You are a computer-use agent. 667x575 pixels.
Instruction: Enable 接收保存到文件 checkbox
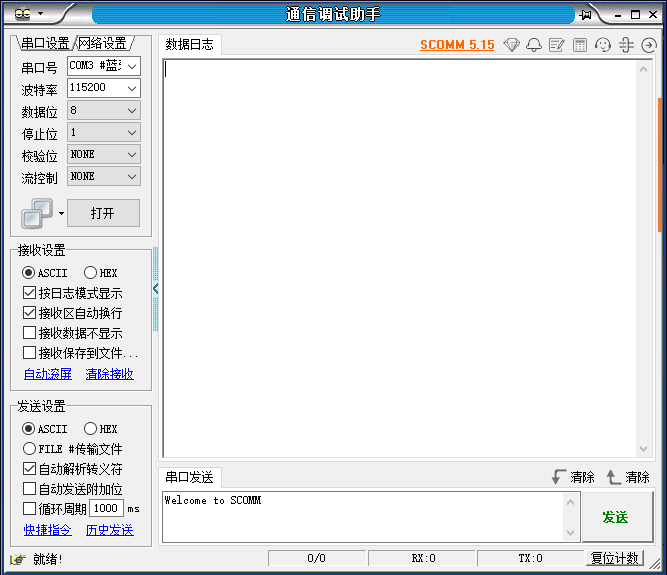tap(80, 353)
